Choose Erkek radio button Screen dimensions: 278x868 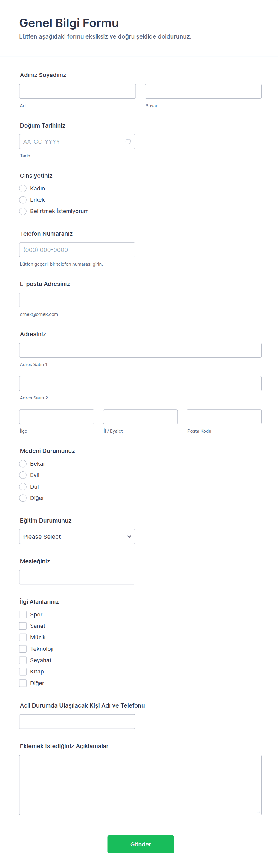23,200
